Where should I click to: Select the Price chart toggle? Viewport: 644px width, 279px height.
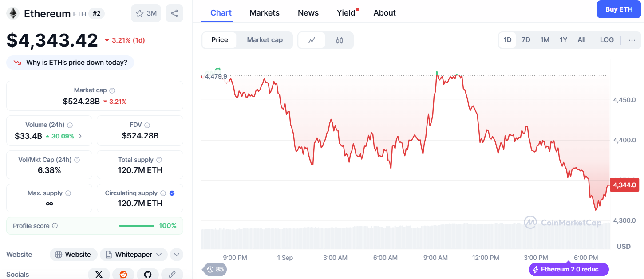[219, 40]
